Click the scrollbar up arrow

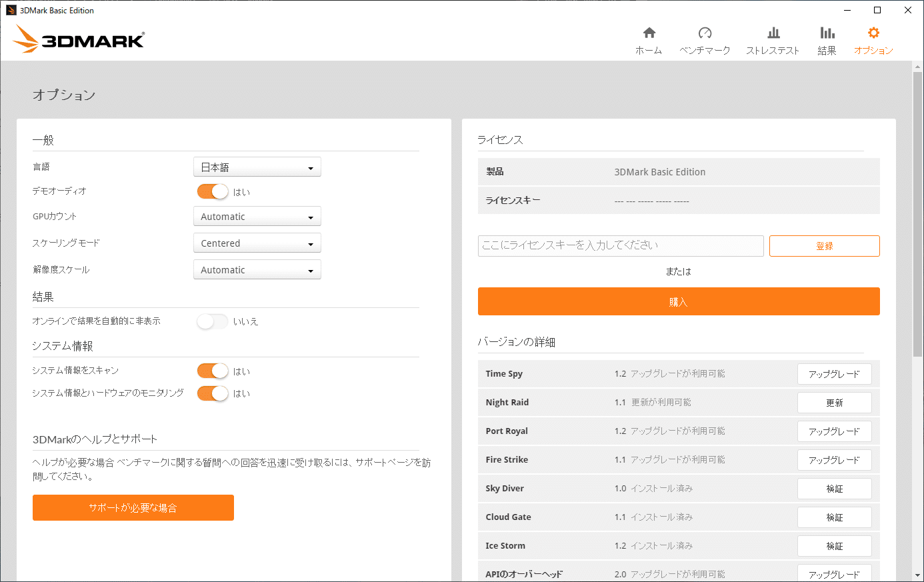[918, 66]
